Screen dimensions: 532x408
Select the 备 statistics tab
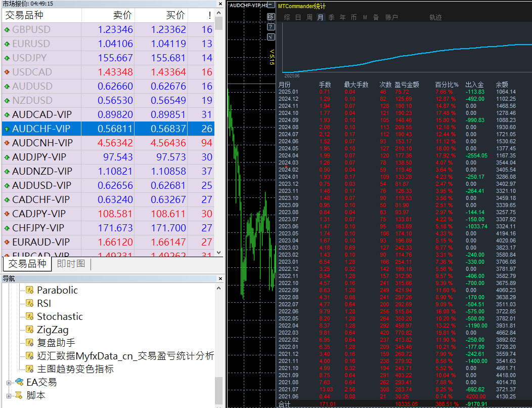pyautogui.click(x=376, y=17)
